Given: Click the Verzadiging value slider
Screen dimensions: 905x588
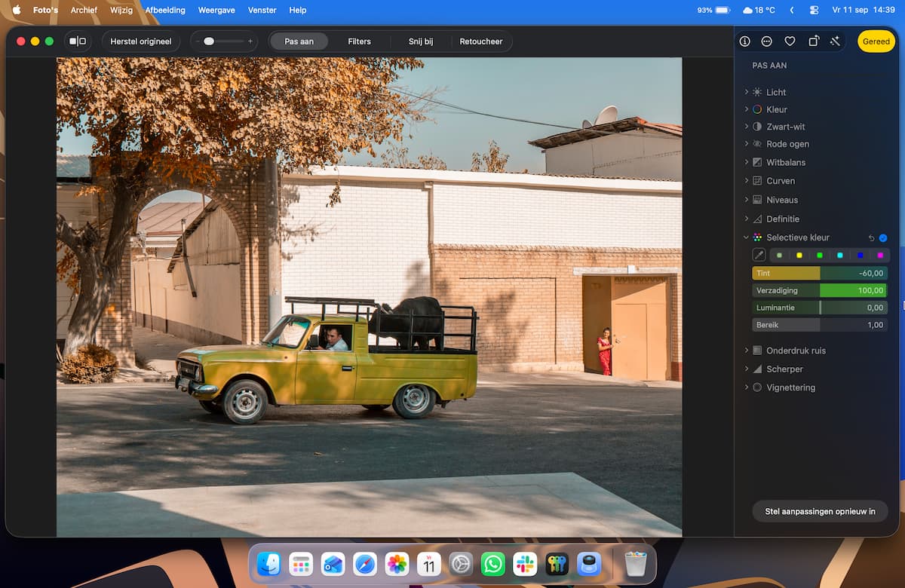Looking at the screenshot, I should [820, 290].
